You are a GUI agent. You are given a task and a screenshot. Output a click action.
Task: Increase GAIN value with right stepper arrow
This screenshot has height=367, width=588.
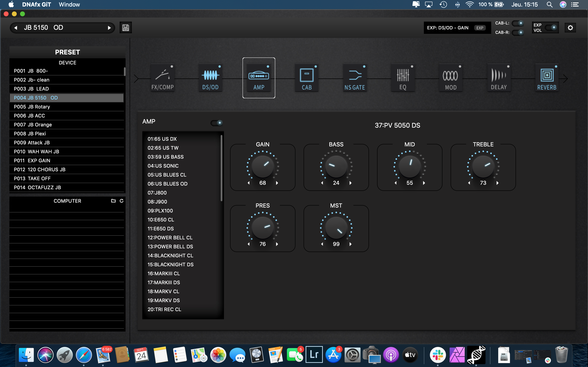click(277, 183)
